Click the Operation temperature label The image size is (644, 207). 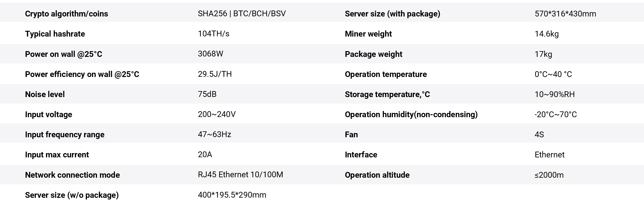[x=386, y=74]
